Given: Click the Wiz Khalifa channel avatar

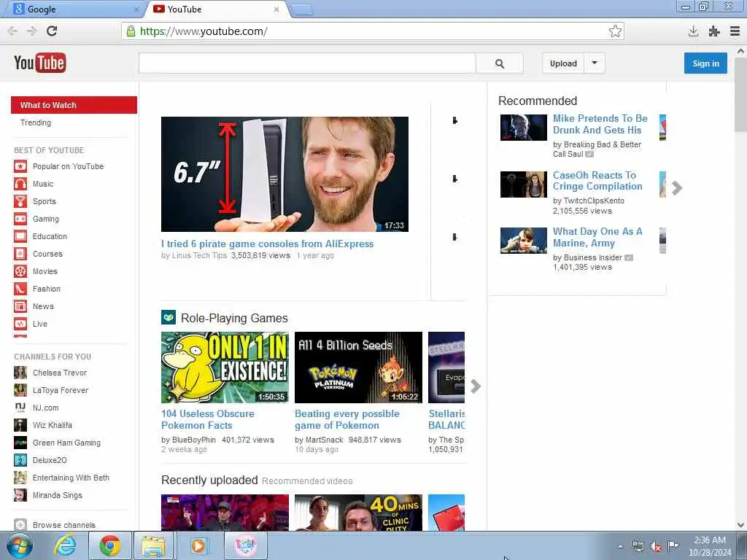Looking at the screenshot, I should click(20, 425).
